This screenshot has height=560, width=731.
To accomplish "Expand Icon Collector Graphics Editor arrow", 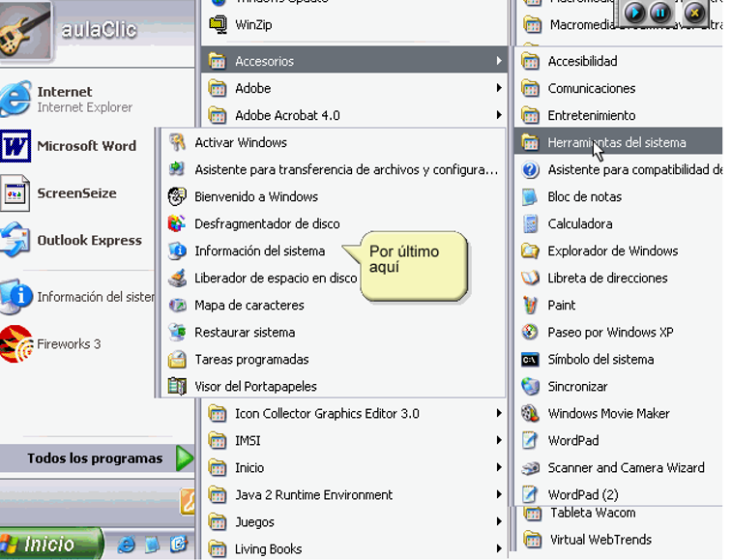I will coord(499,413).
